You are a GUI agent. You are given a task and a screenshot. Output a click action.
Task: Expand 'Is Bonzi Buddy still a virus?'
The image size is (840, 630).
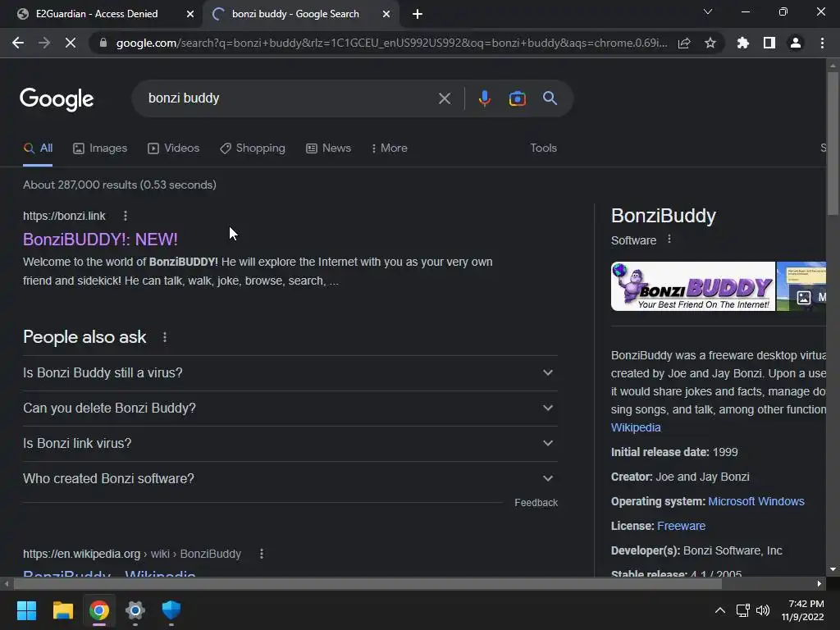point(290,373)
